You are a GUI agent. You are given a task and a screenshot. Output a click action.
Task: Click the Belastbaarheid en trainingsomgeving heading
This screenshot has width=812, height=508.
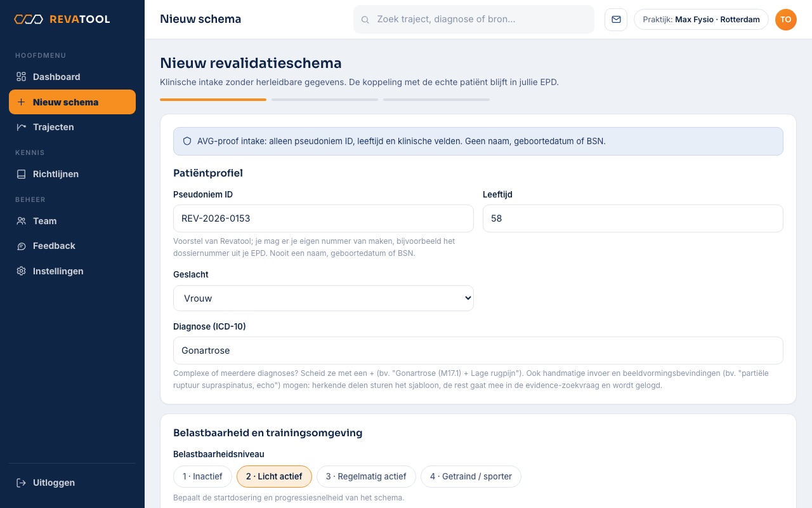point(268,433)
